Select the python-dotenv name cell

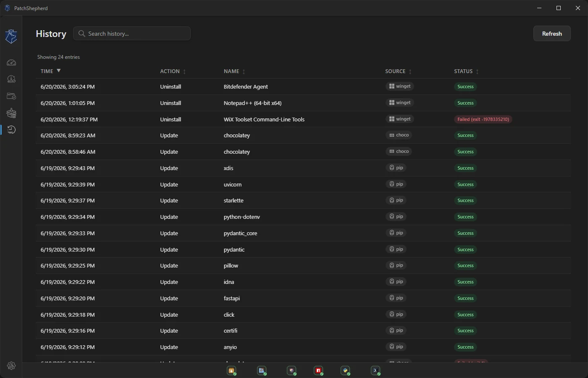242,217
